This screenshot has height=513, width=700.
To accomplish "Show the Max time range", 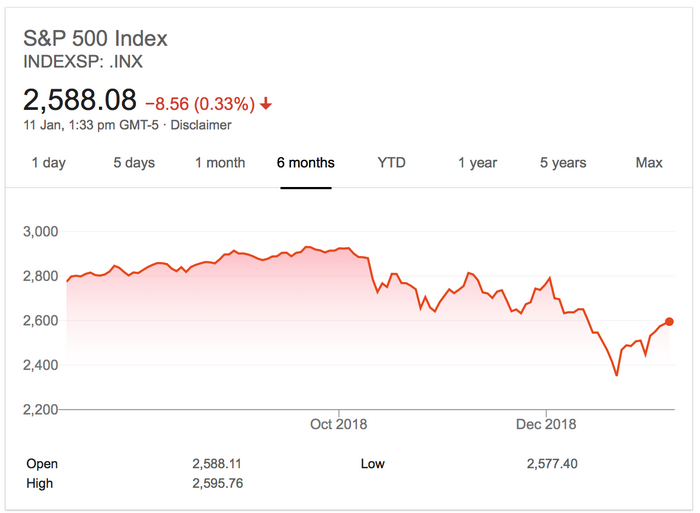I will [649, 163].
